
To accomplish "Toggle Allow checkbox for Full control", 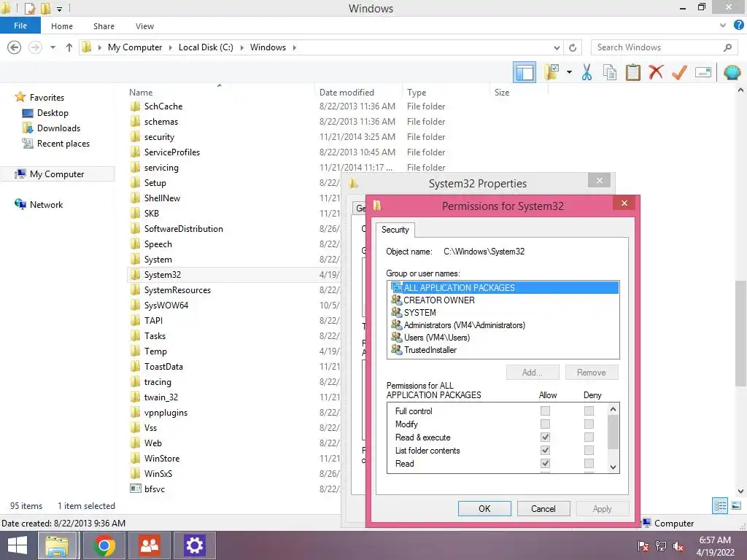I will [x=545, y=411].
